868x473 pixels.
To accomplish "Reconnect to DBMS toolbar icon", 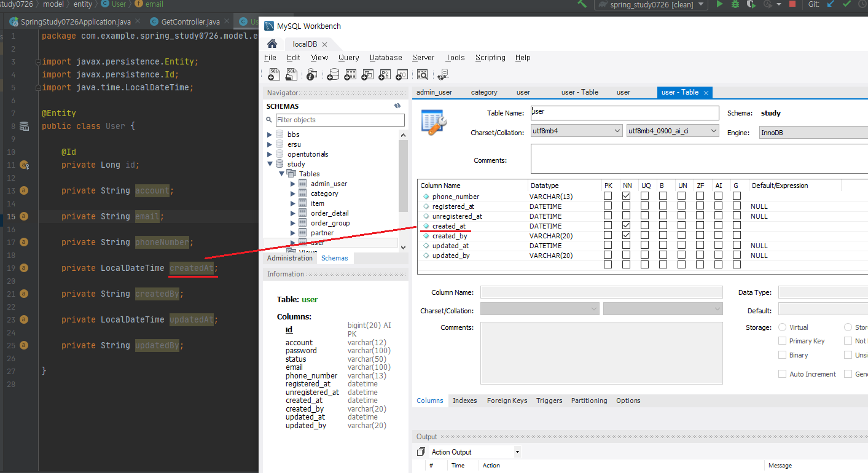I will pos(443,74).
